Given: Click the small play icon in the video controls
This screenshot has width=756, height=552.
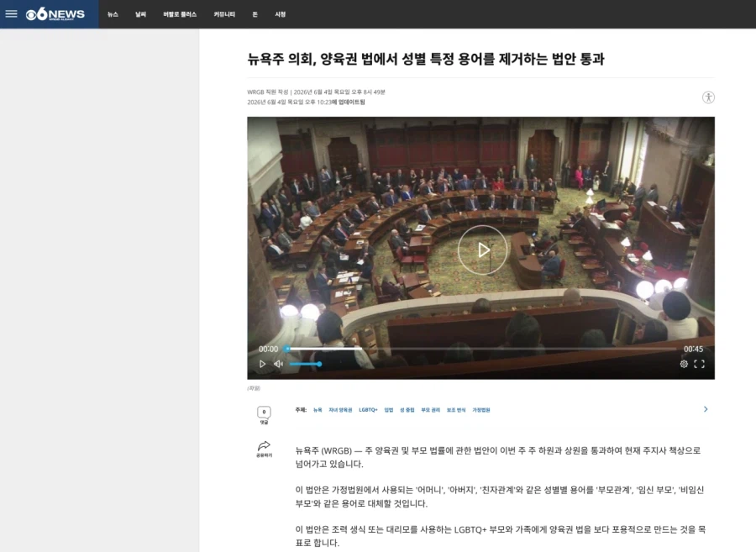Looking at the screenshot, I should click(262, 364).
